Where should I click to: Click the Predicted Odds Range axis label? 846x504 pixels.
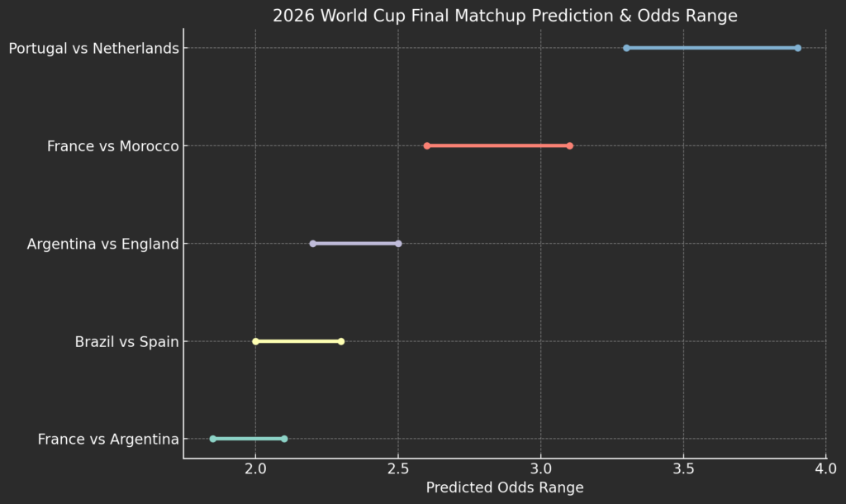[505, 487]
